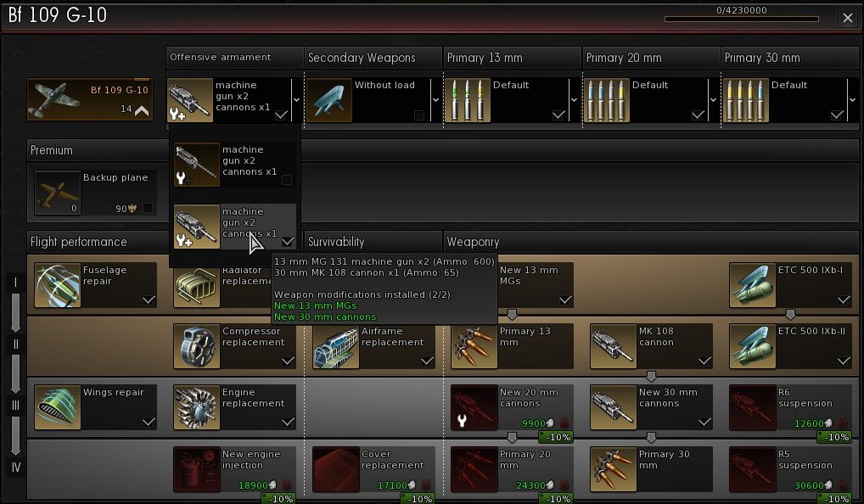Toggle the Wings repair checkmark
864x504 pixels.
click(x=149, y=422)
